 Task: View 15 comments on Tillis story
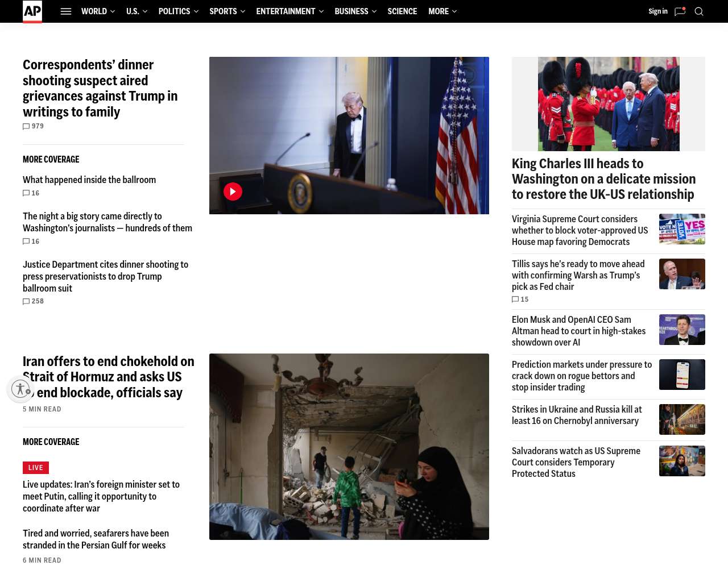(x=520, y=299)
